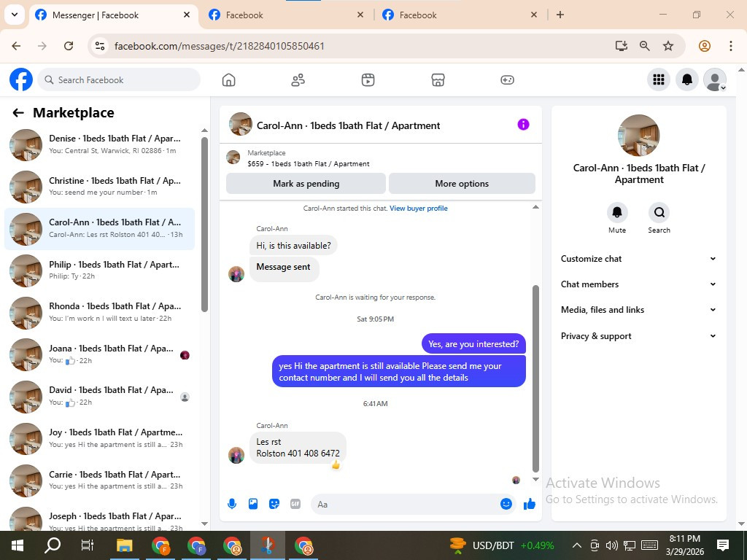
Task: Go back in browser history
Action: coord(16,46)
